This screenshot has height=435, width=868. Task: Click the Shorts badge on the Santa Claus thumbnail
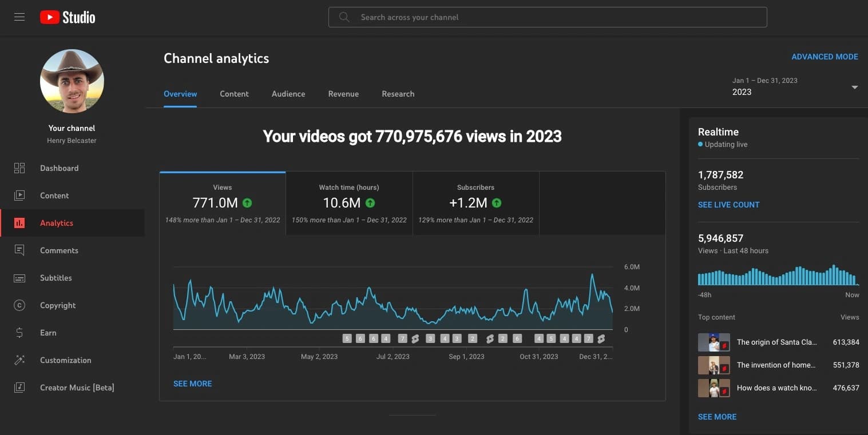(x=724, y=346)
